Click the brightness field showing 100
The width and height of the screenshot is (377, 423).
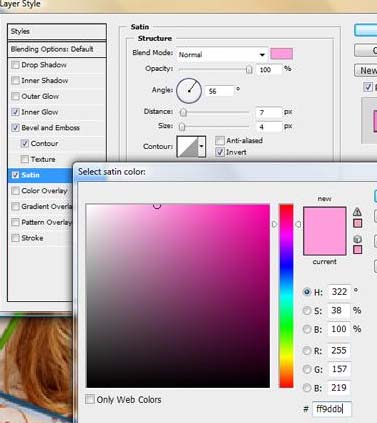coord(339,329)
